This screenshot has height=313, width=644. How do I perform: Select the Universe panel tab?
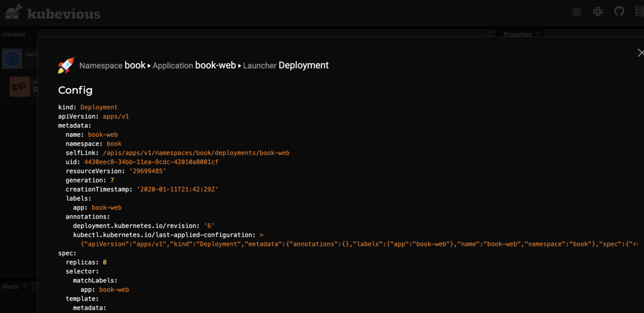click(13, 34)
